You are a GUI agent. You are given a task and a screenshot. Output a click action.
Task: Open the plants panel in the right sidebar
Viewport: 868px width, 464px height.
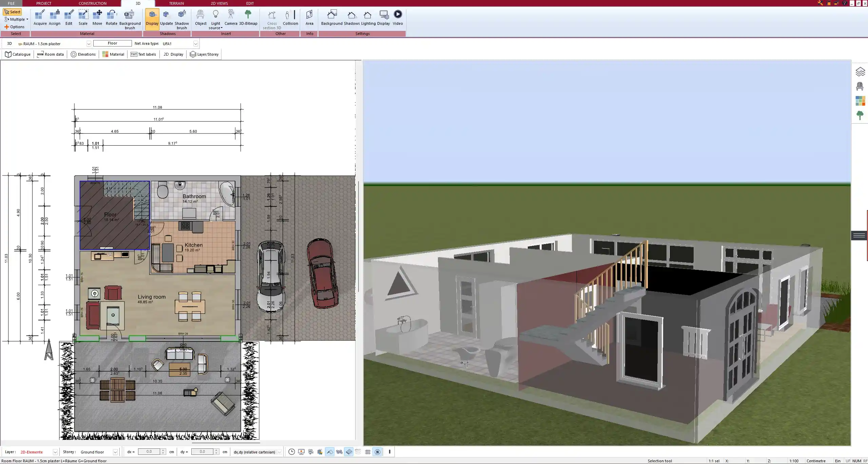click(860, 115)
